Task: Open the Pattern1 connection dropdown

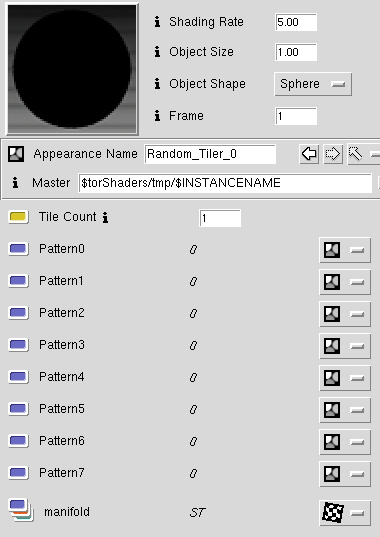Action: (345, 282)
